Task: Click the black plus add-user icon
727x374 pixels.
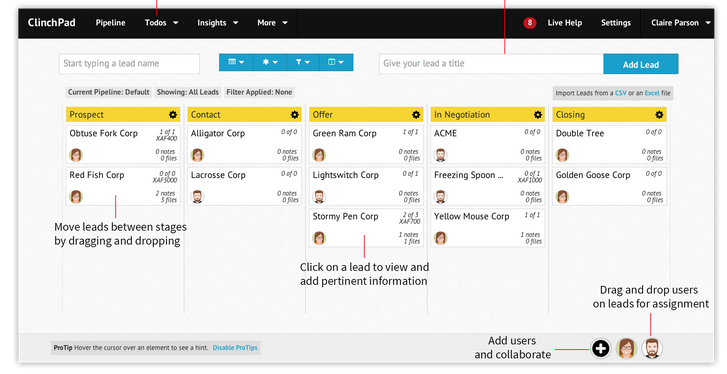Action: (600, 348)
